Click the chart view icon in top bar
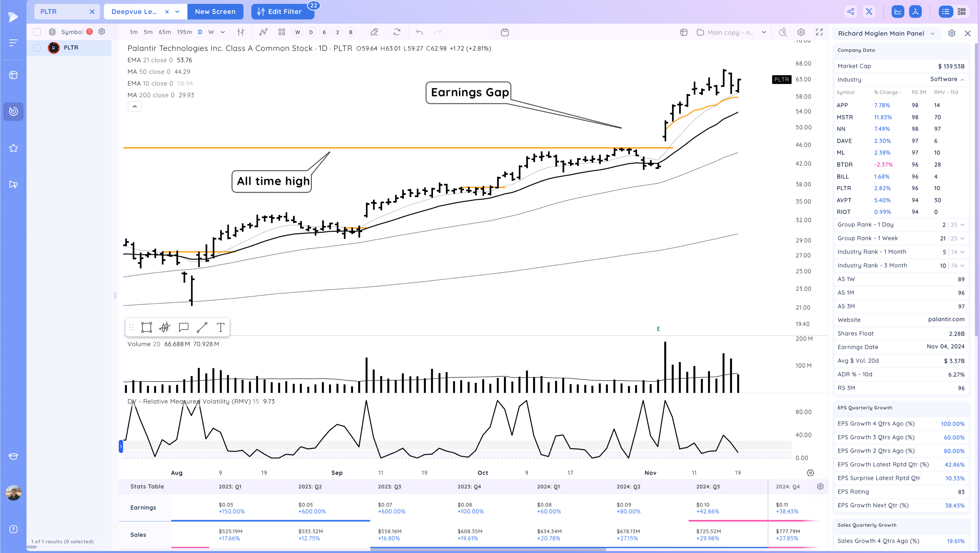The width and height of the screenshot is (980, 553). coord(898,12)
